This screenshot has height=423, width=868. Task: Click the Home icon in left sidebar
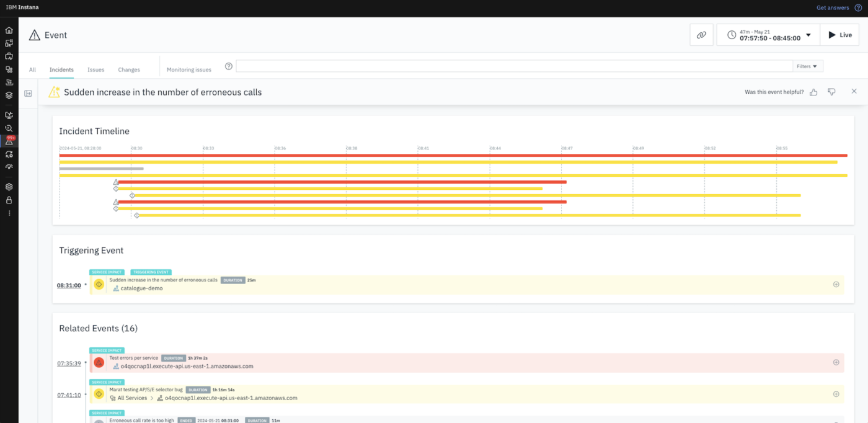[x=9, y=30]
